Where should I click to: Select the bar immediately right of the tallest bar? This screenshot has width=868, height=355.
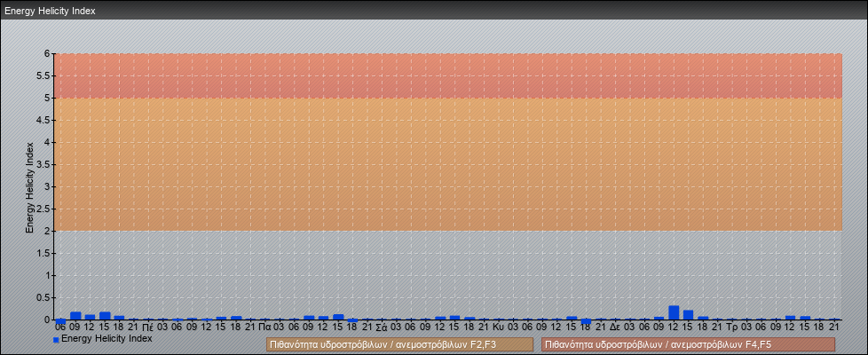[x=688, y=314]
